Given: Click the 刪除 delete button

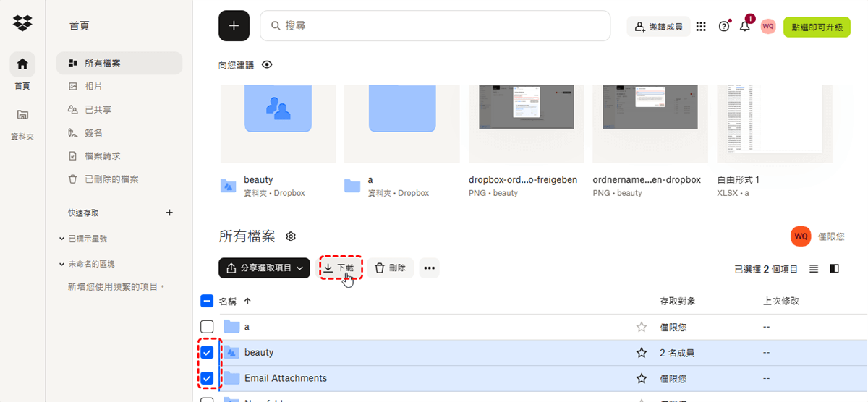Looking at the screenshot, I should 391,268.
